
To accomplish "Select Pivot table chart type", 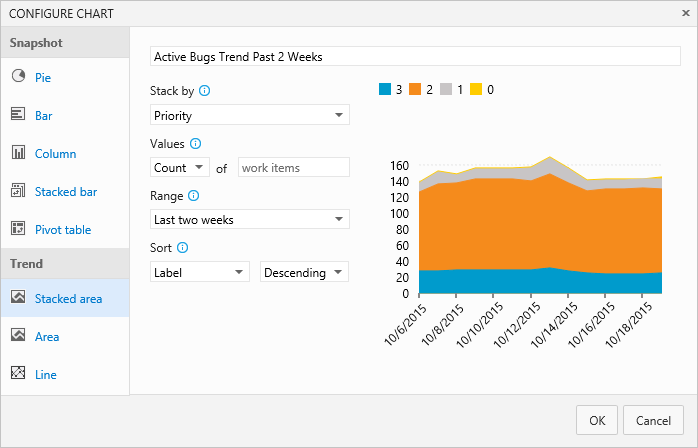I will coord(63,230).
